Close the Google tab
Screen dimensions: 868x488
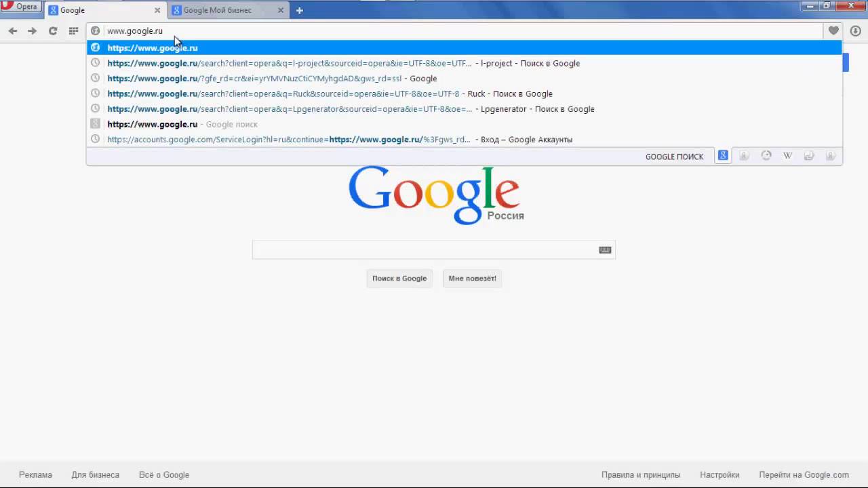pyautogui.click(x=157, y=10)
